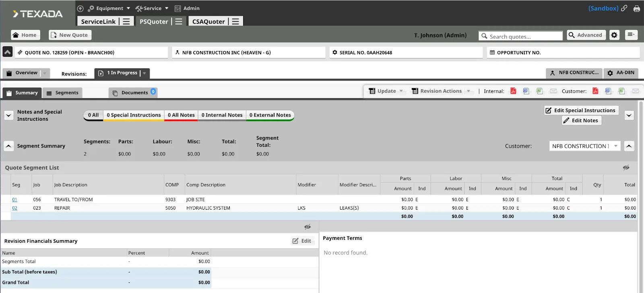644x293 pixels.
Task: Open the PSQuoter hamburger menu
Action: click(179, 21)
